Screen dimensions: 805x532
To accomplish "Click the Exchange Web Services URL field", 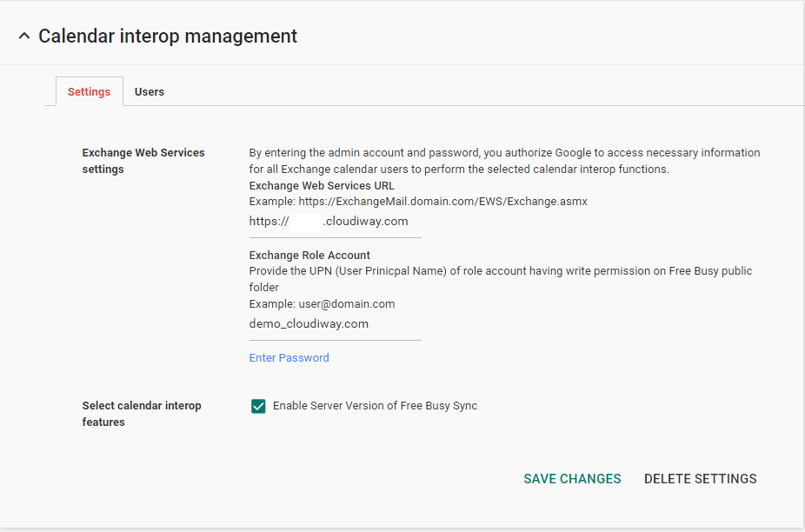I will tap(335, 222).
